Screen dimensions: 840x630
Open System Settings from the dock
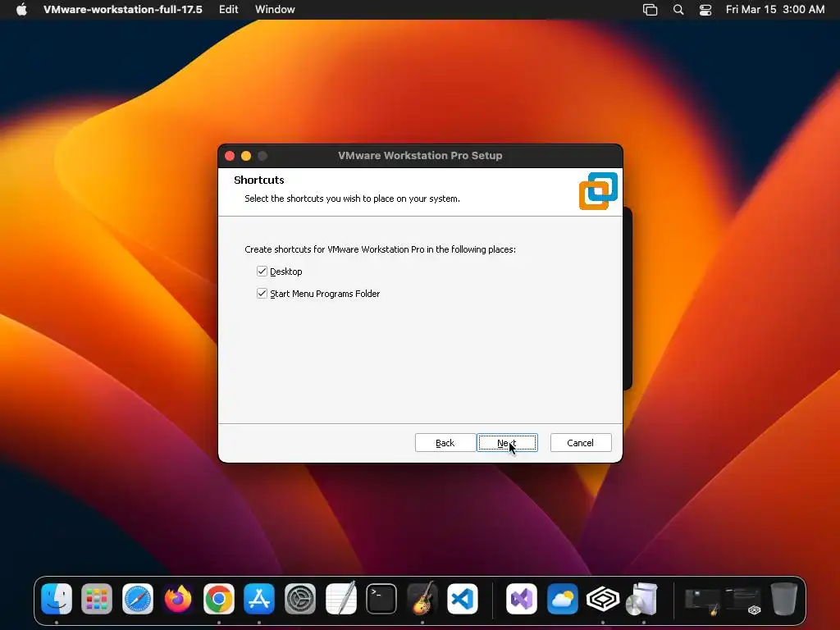point(300,598)
